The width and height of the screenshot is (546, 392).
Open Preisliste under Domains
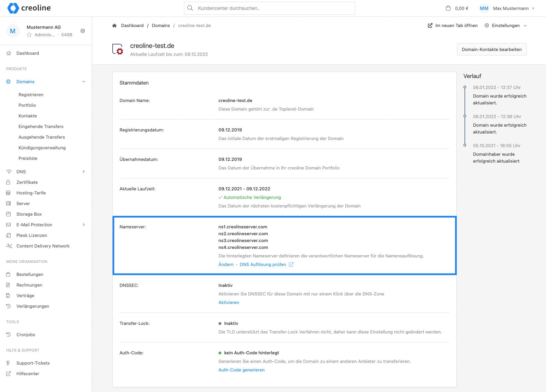[28, 158]
